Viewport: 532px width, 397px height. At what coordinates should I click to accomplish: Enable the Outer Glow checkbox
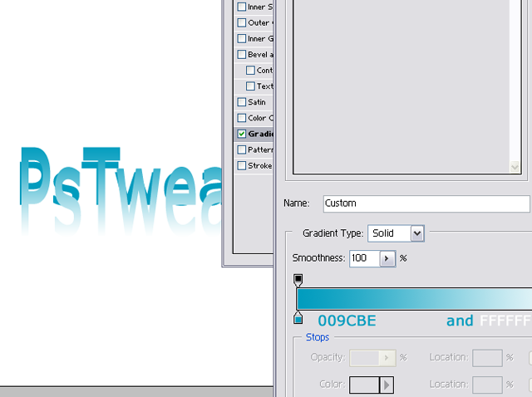tap(242, 22)
